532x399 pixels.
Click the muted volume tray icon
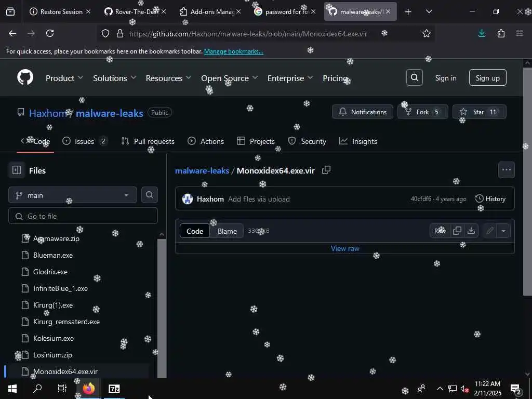[464, 389]
